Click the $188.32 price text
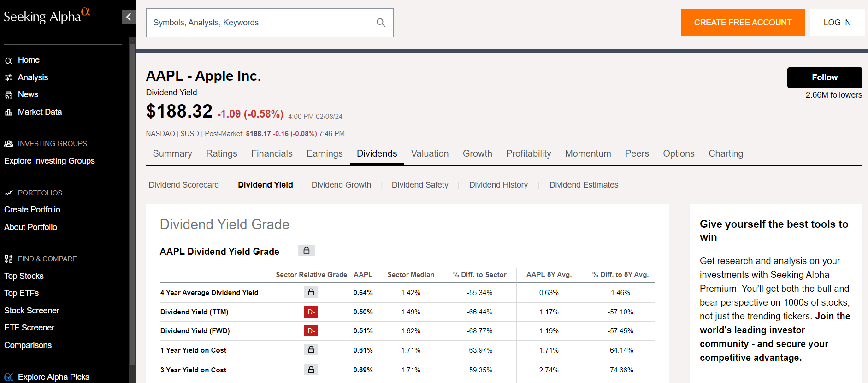868x383 pixels. click(179, 111)
